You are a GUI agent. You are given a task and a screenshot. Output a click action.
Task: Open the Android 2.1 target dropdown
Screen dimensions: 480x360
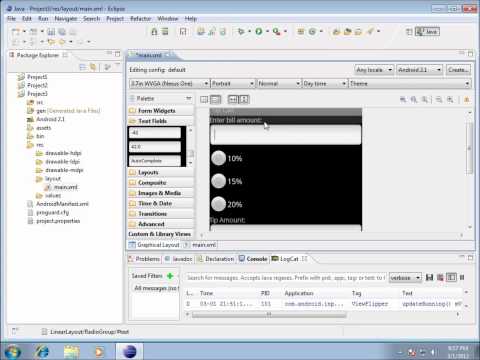coord(420,70)
